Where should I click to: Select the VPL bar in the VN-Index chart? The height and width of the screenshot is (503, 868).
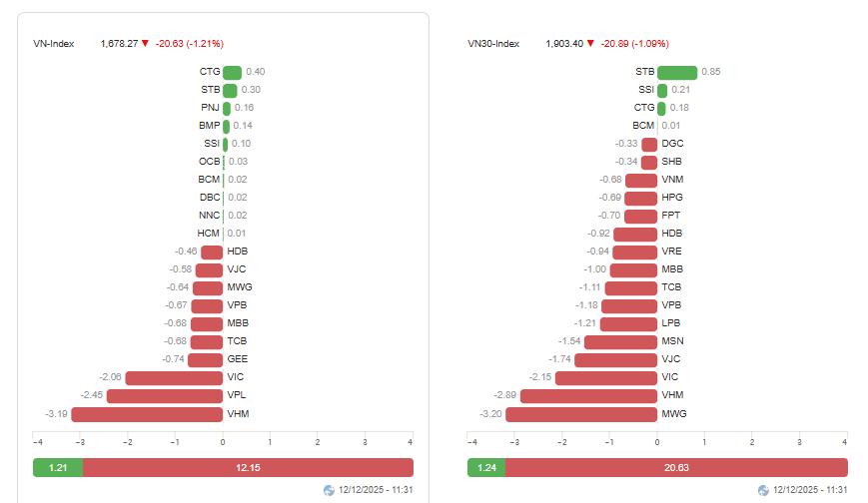(165, 395)
